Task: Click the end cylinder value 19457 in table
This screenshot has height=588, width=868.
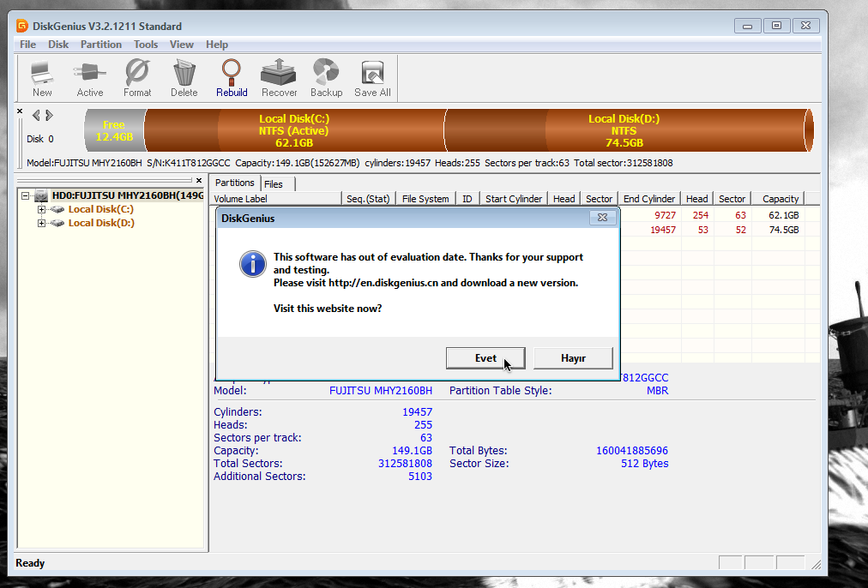Action: click(x=663, y=230)
